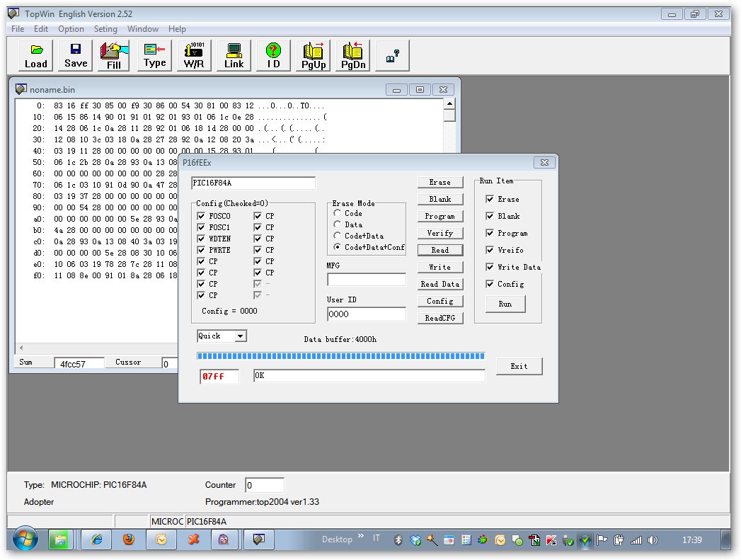Click the red X taskbar icon
Viewport: 741px width, 560px height.
point(193,539)
